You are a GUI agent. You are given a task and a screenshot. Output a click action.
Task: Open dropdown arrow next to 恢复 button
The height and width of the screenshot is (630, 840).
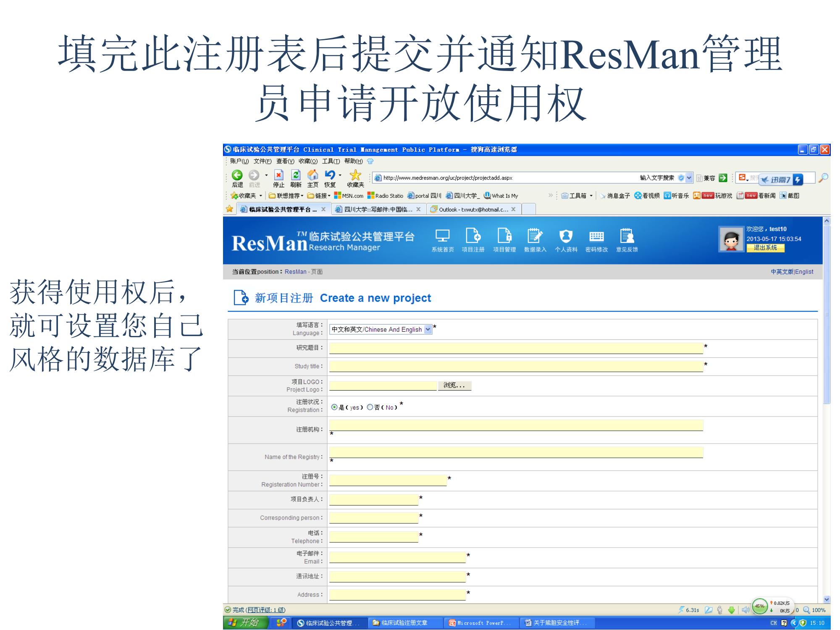(x=340, y=175)
